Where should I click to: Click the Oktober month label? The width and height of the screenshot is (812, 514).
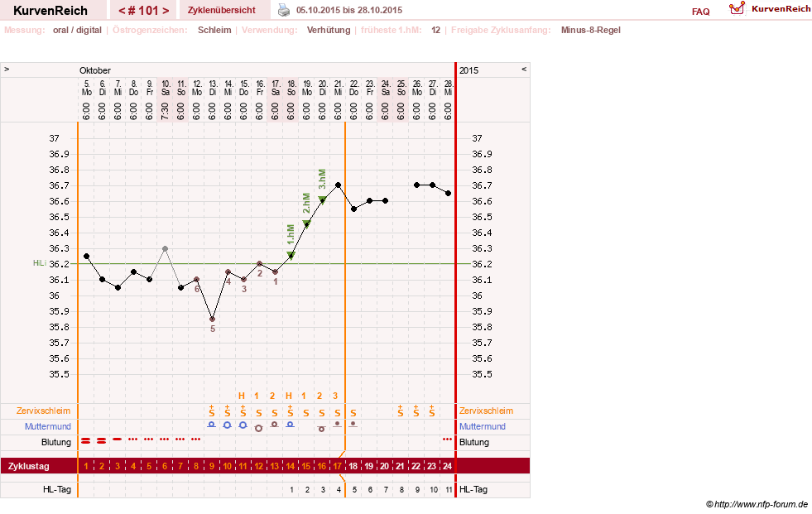pyautogui.click(x=94, y=70)
